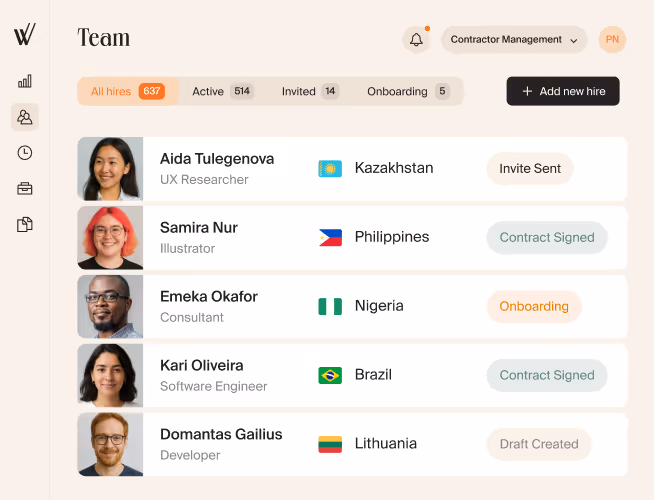Screen dimensions: 654x500
Task: Click the Software Engineer role text
Action: coord(214,387)
